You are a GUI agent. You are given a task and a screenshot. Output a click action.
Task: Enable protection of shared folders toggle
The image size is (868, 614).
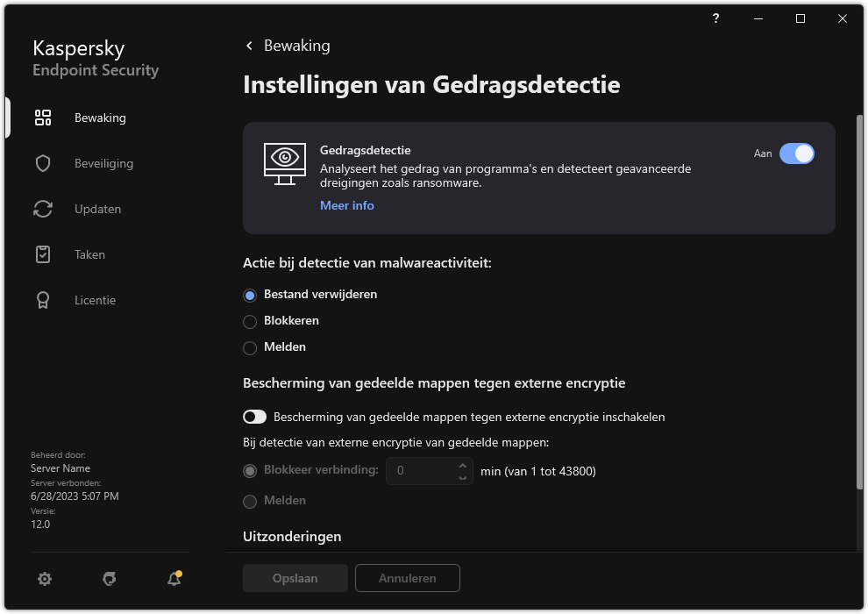point(254,417)
